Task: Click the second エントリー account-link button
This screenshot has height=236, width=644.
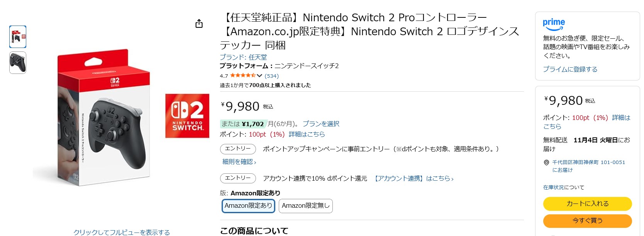Action: click(x=238, y=178)
